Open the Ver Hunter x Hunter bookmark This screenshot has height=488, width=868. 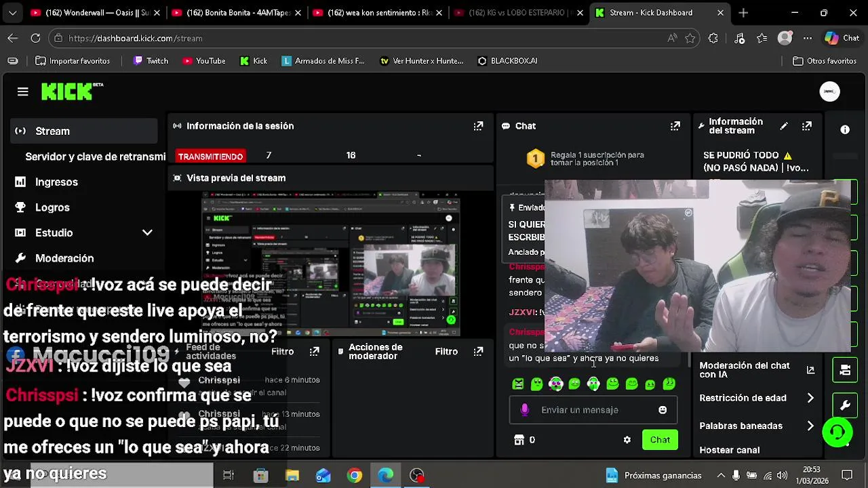click(421, 61)
